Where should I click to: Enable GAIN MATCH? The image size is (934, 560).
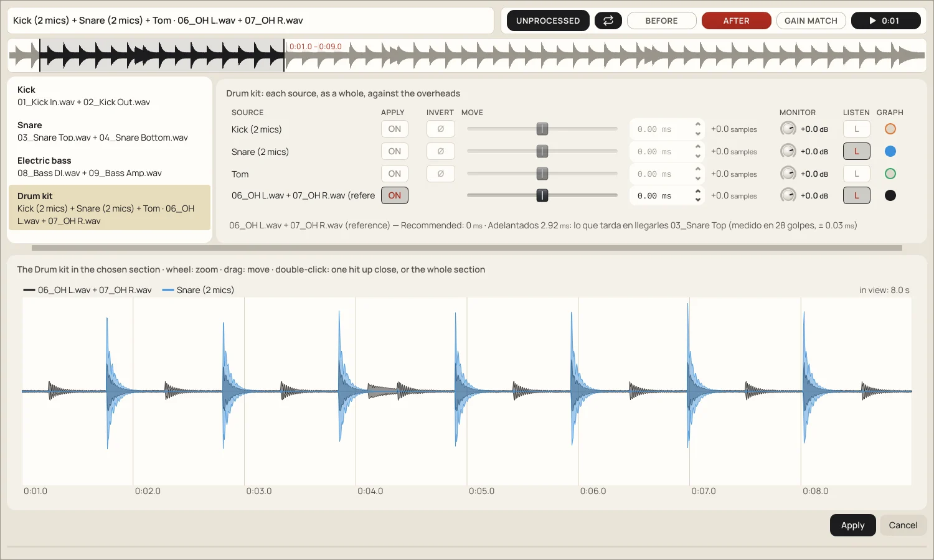(811, 21)
